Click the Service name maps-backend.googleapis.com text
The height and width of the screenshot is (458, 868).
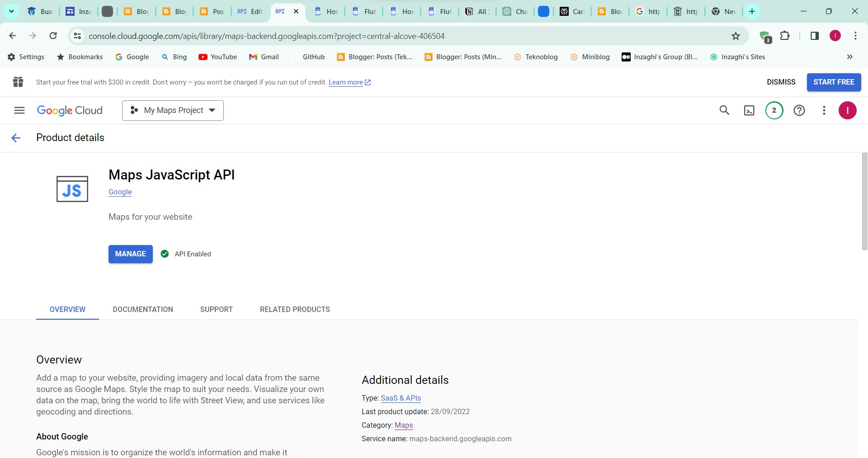coord(437,439)
